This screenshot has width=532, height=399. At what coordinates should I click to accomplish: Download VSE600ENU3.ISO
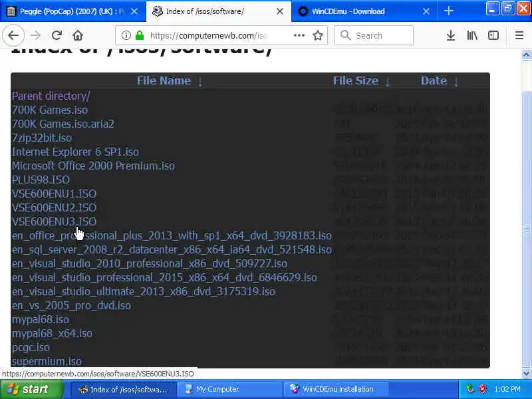tap(54, 221)
